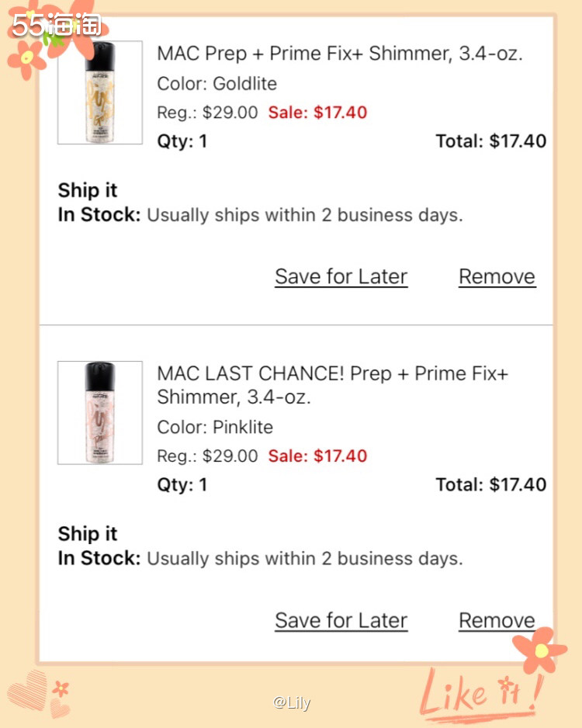The width and height of the screenshot is (582, 728).
Task: Remove the Goldlite Fix+ Shimmer item
Action: click(497, 277)
